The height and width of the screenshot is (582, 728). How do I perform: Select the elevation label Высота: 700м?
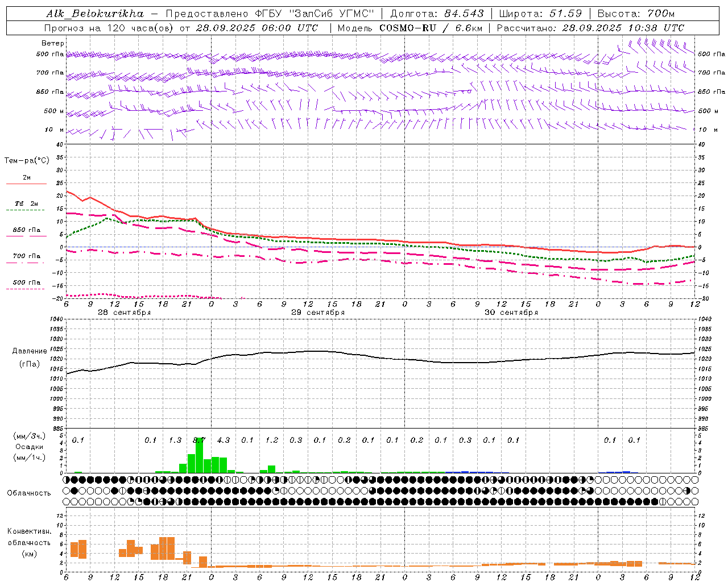pos(636,14)
